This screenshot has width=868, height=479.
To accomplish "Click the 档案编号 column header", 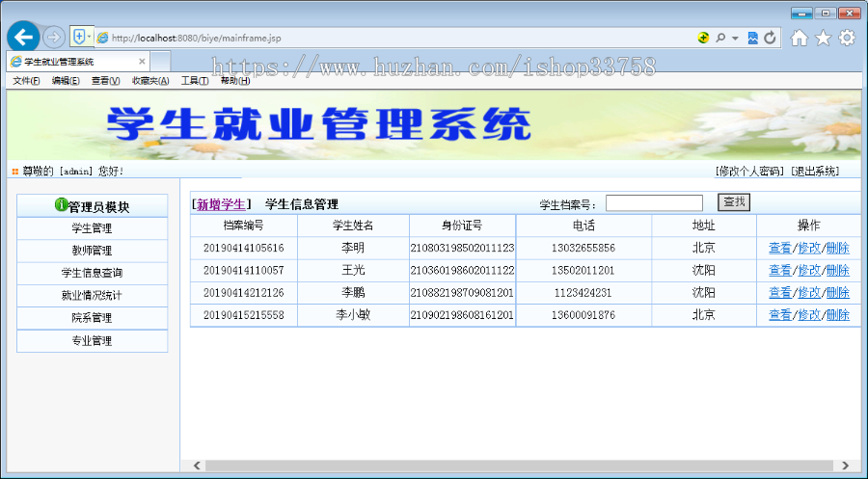I will coord(244,226).
